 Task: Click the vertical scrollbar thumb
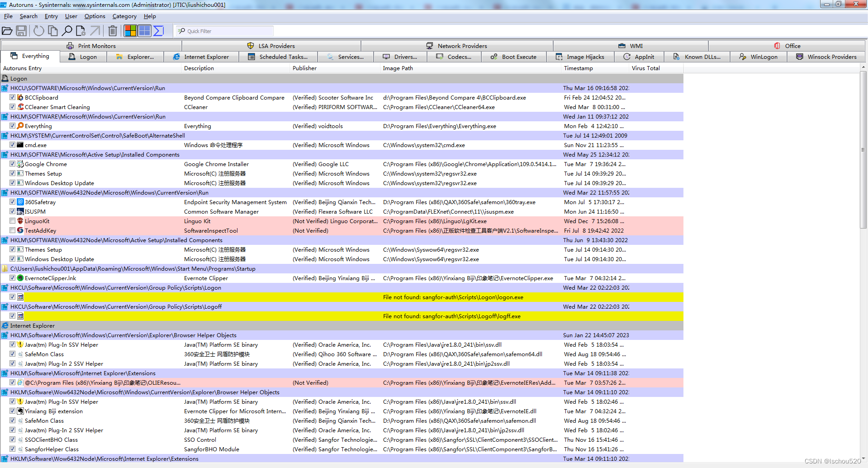(x=863, y=149)
